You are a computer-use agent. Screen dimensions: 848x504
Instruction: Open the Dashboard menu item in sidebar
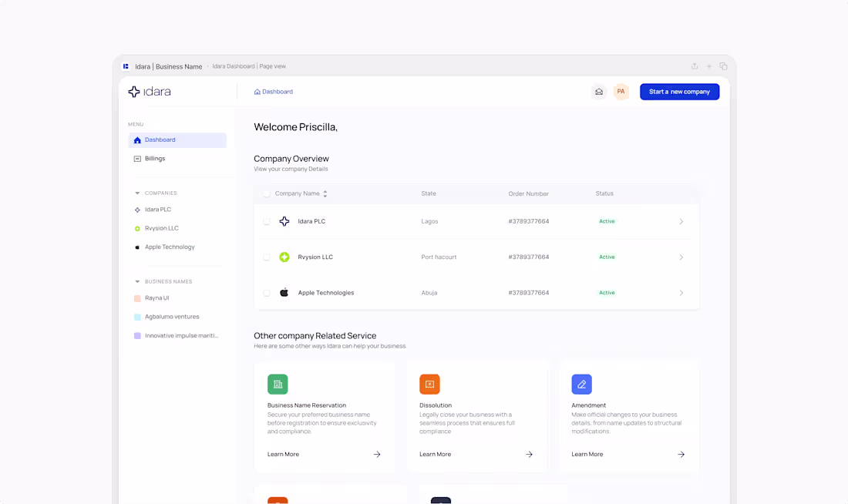tap(160, 139)
